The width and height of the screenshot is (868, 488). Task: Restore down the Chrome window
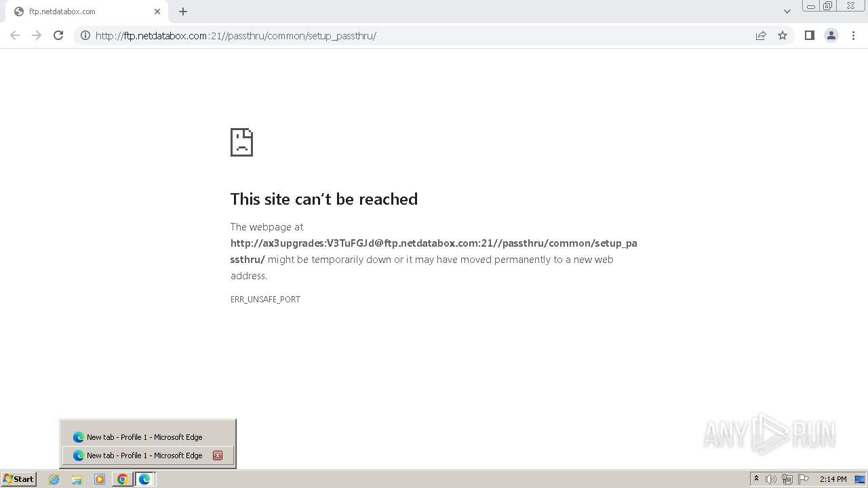[x=828, y=6]
